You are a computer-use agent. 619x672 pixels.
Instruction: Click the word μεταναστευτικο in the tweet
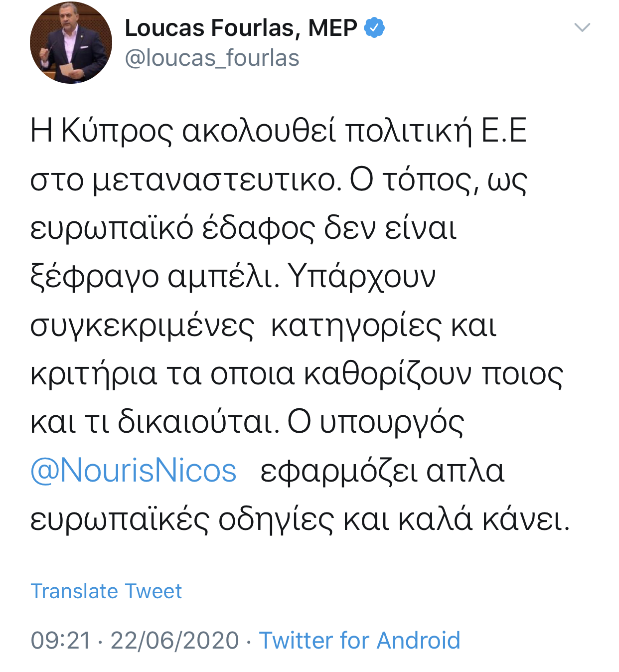tap(217, 180)
